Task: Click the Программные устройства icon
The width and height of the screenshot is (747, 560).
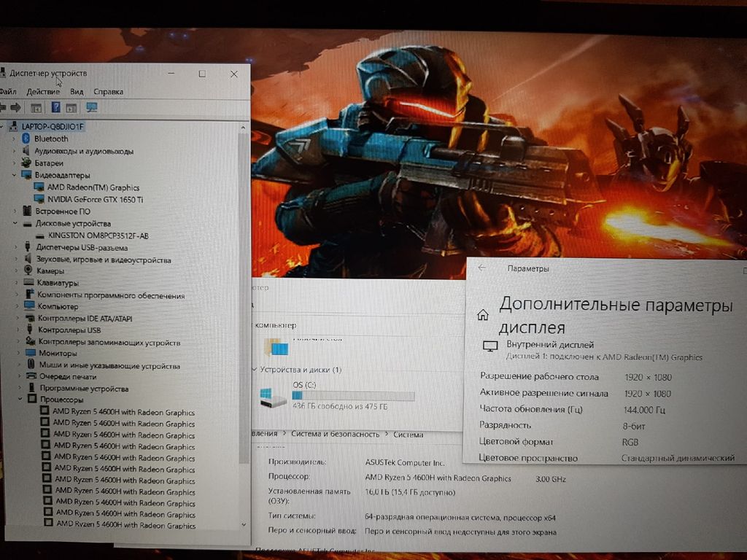Action: click(x=32, y=388)
